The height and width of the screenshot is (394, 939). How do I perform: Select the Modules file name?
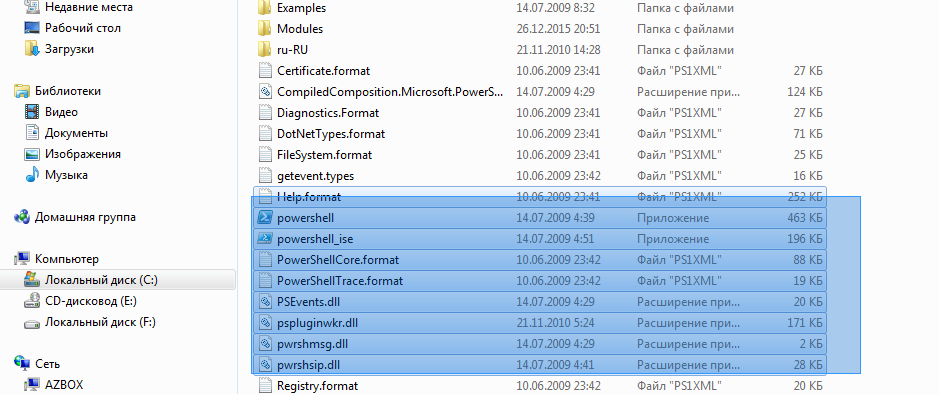pos(300,29)
